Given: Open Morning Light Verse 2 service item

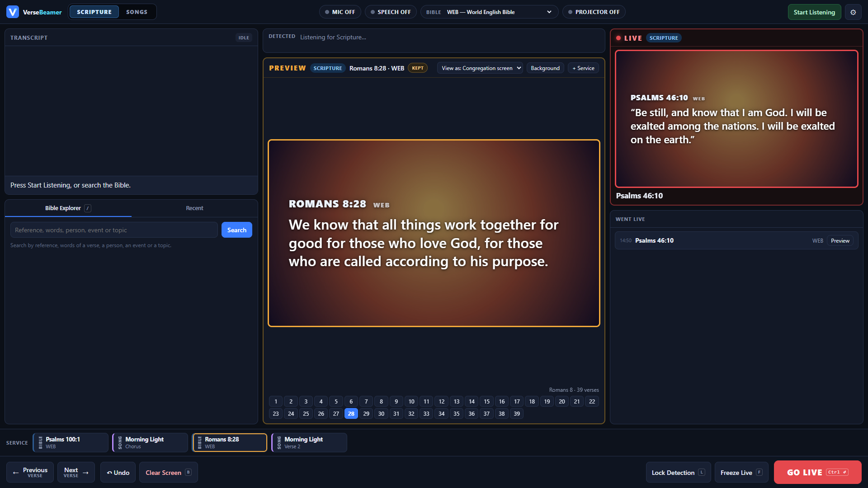Looking at the screenshot, I should [309, 443].
